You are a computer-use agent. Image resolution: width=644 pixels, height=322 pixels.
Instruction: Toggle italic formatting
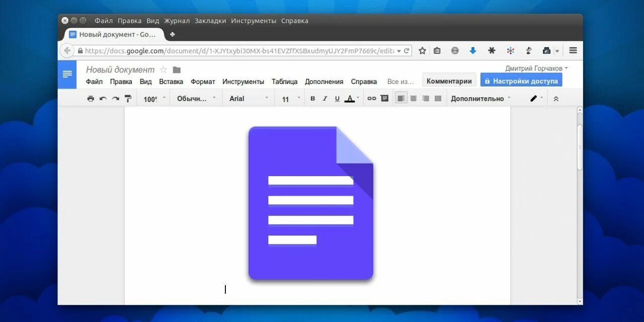(x=325, y=99)
